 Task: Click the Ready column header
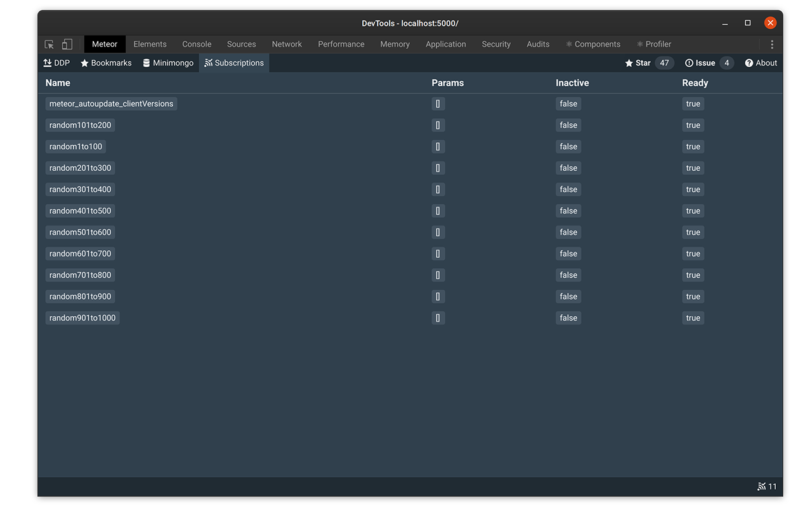click(x=695, y=83)
